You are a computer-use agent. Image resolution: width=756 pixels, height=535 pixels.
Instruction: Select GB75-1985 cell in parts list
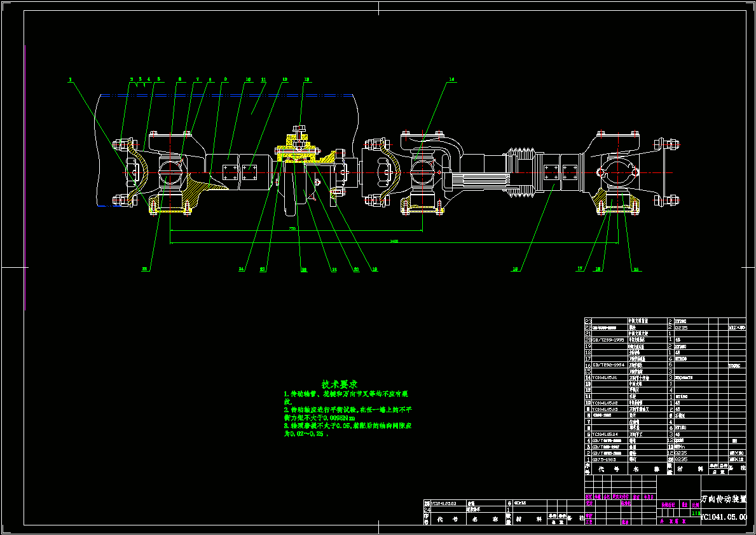tap(608, 459)
